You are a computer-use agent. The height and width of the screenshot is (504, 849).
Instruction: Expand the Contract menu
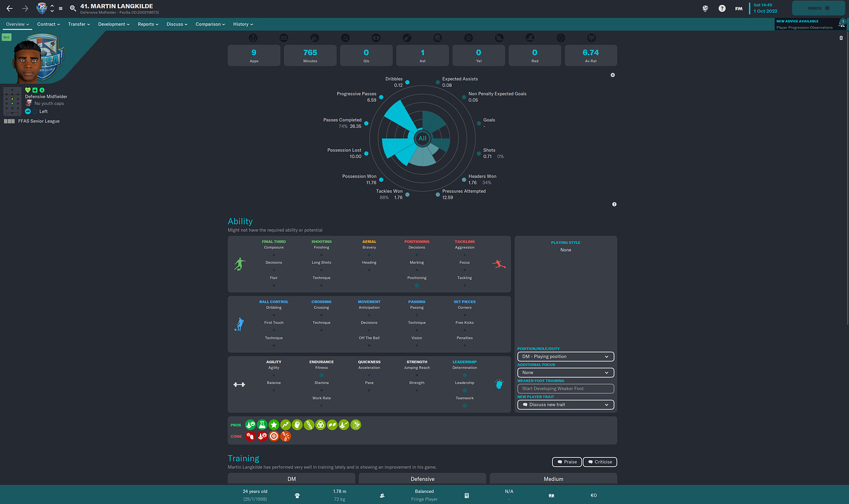(48, 24)
